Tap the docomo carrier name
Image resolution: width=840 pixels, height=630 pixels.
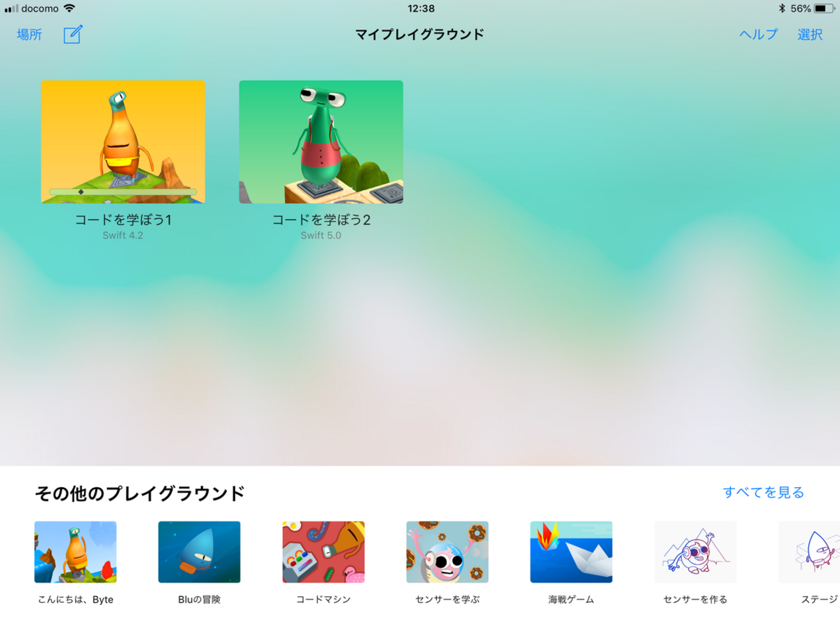pyautogui.click(x=40, y=8)
